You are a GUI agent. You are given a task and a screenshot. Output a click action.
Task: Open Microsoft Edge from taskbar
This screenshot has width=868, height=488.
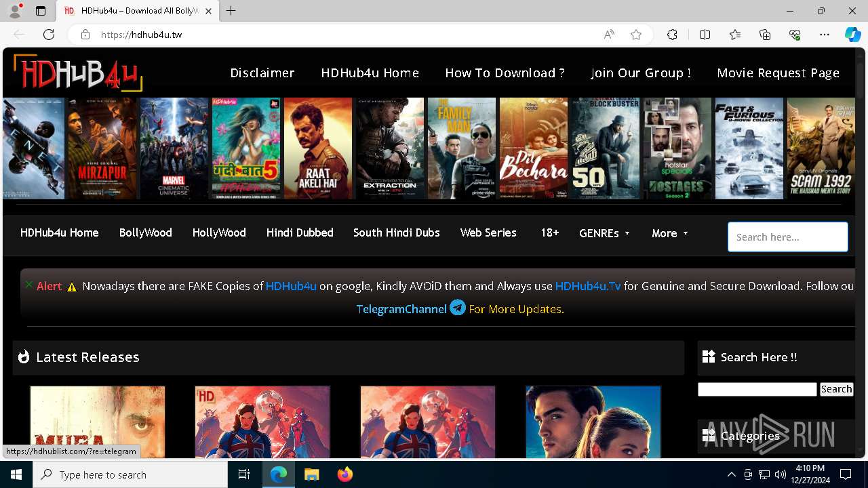(279, 474)
